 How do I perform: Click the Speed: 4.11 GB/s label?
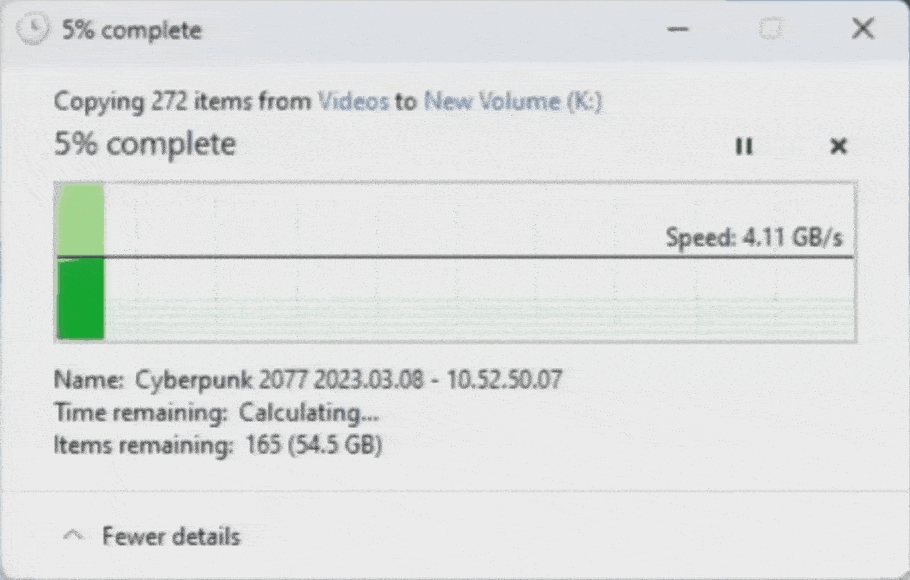click(754, 238)
